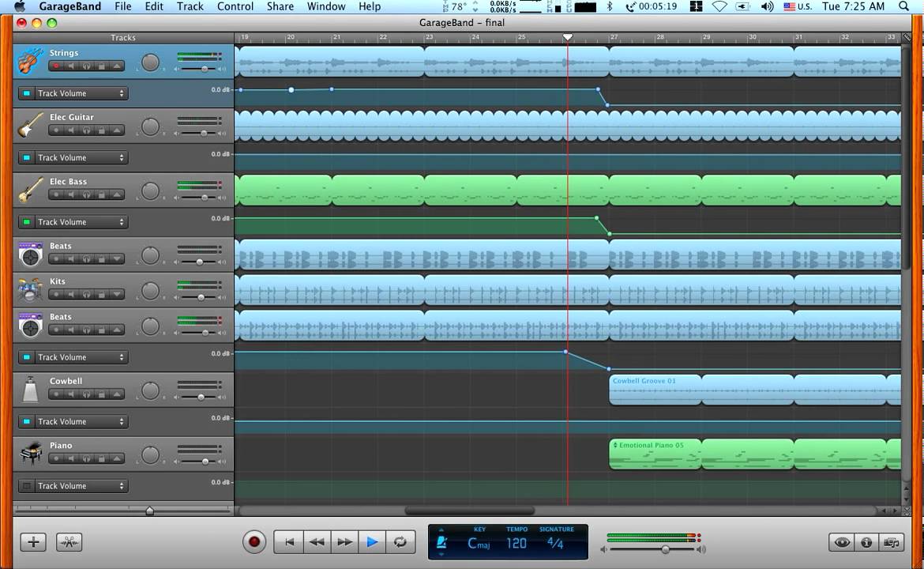Open Strings Track Volume automation dropdown
Viewport: 924px width, 569px height.
[x=81, y=93]
